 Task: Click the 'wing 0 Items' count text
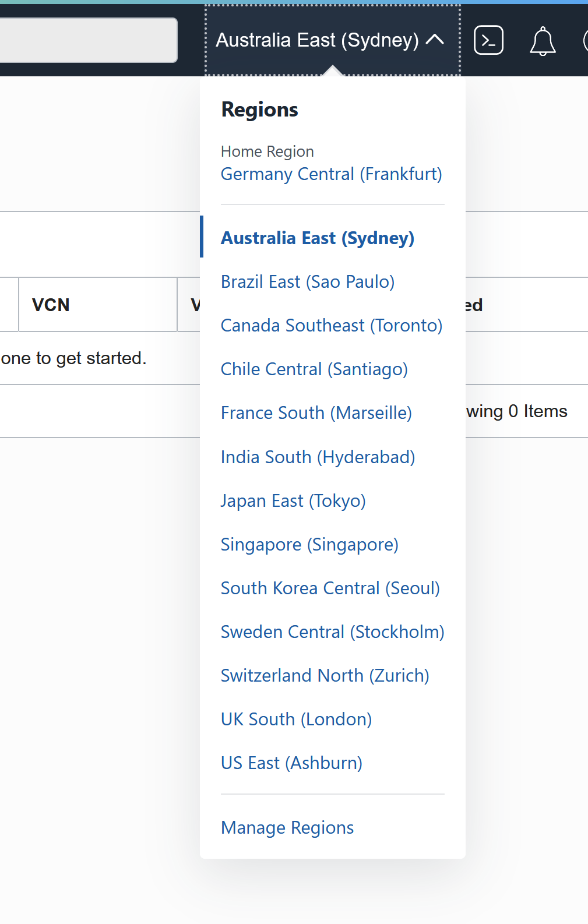[516, 411]
